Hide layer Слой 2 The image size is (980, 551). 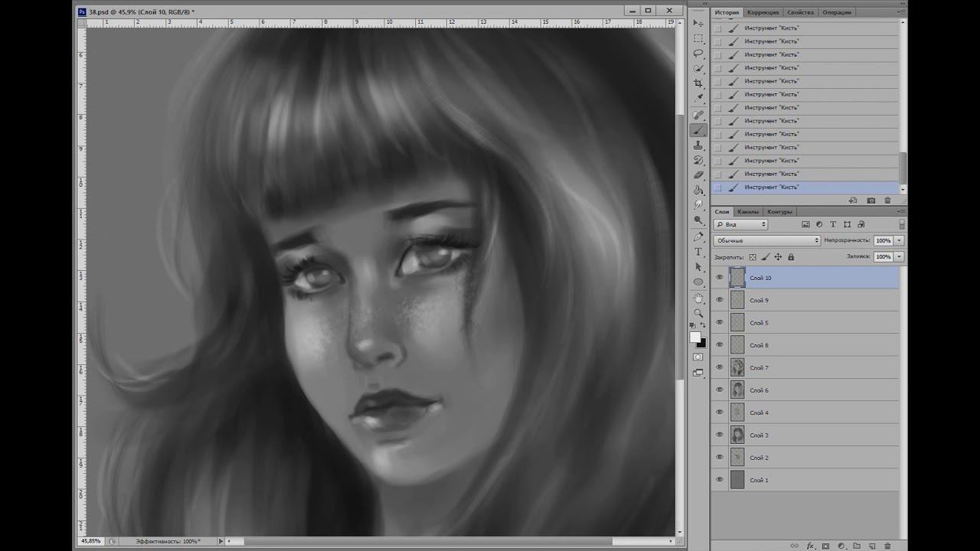(720, 458)
